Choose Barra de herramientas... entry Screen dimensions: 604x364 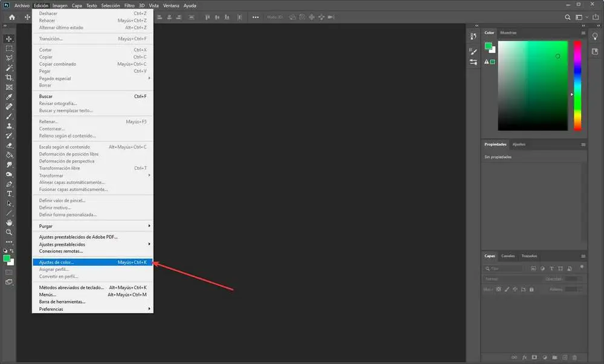[92, 302]
